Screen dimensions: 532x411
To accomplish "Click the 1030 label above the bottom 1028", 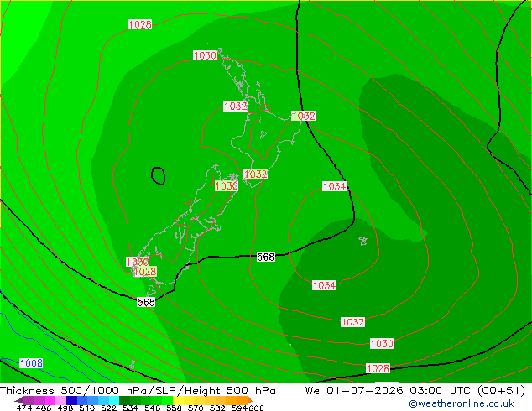I will pos(382,344).
